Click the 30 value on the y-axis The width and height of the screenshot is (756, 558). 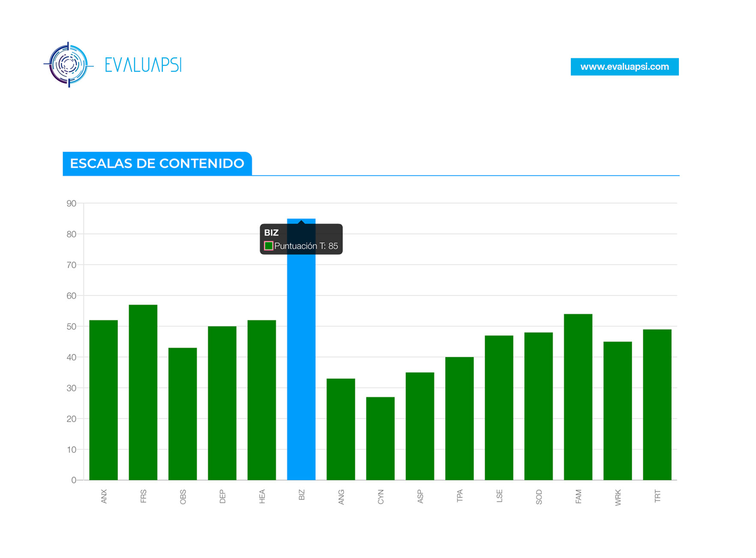point(71,388)
